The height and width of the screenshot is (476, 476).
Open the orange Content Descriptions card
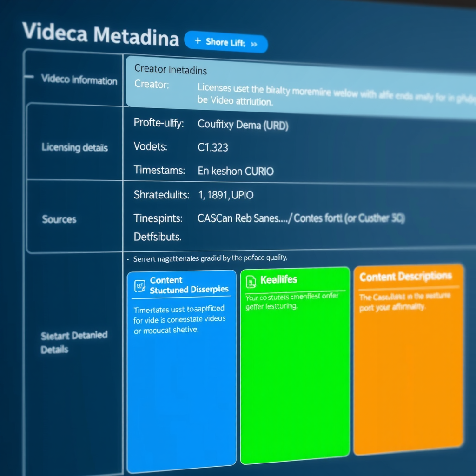[x=409, y=367]
